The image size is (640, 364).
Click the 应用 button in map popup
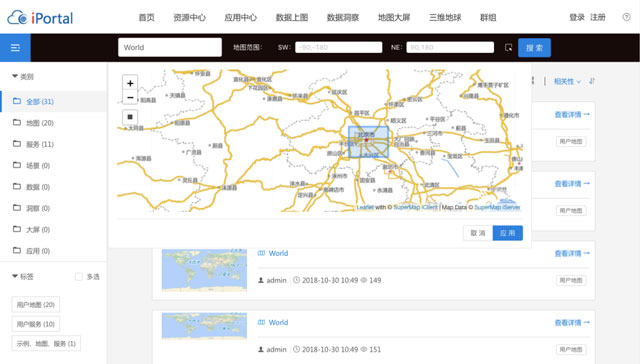(x=508, y=233)
